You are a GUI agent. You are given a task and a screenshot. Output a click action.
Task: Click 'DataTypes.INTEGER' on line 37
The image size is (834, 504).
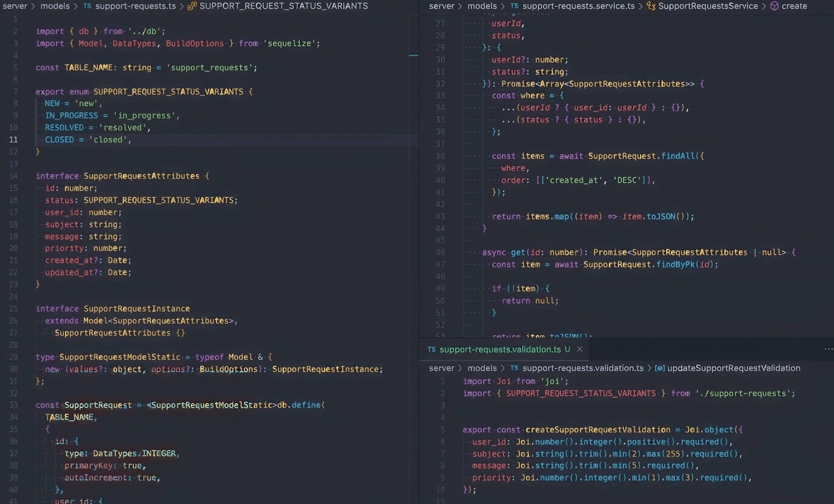coord(135,454)
